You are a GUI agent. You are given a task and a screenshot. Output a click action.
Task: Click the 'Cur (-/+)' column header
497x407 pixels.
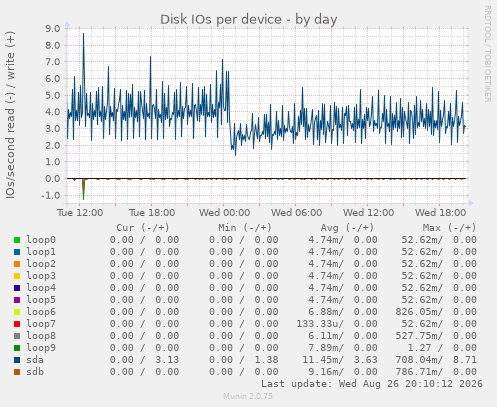143,228
